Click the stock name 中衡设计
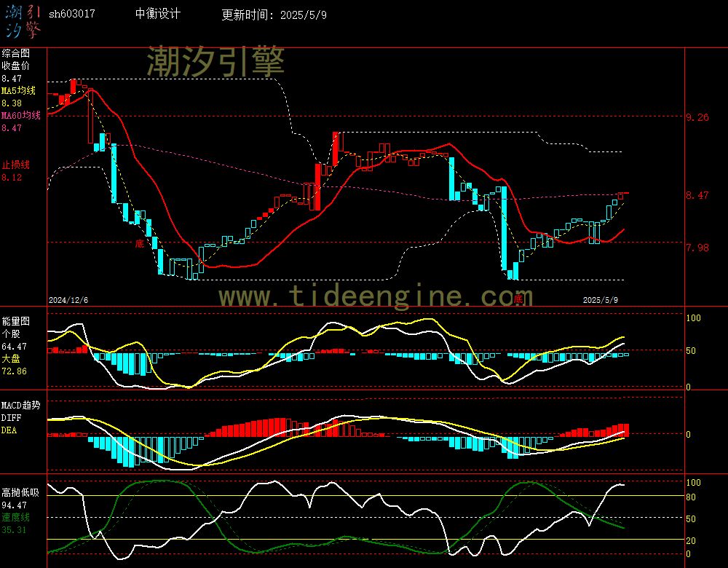Image resolution: width=728 pixels, height=568 pixels. coord(158,14)
